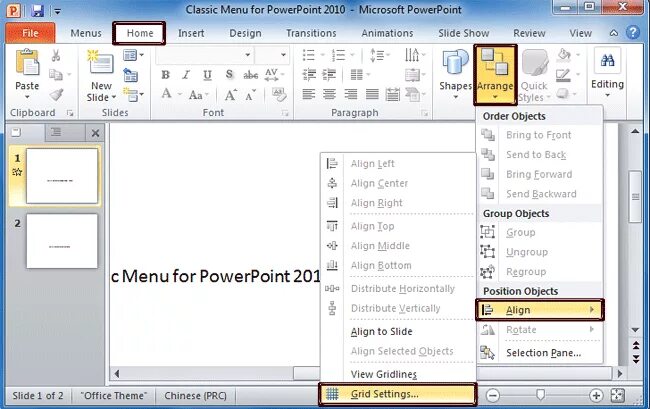The image size is (650, 409).
Task: Click Increase List Level icon
Action: point(329,75)
